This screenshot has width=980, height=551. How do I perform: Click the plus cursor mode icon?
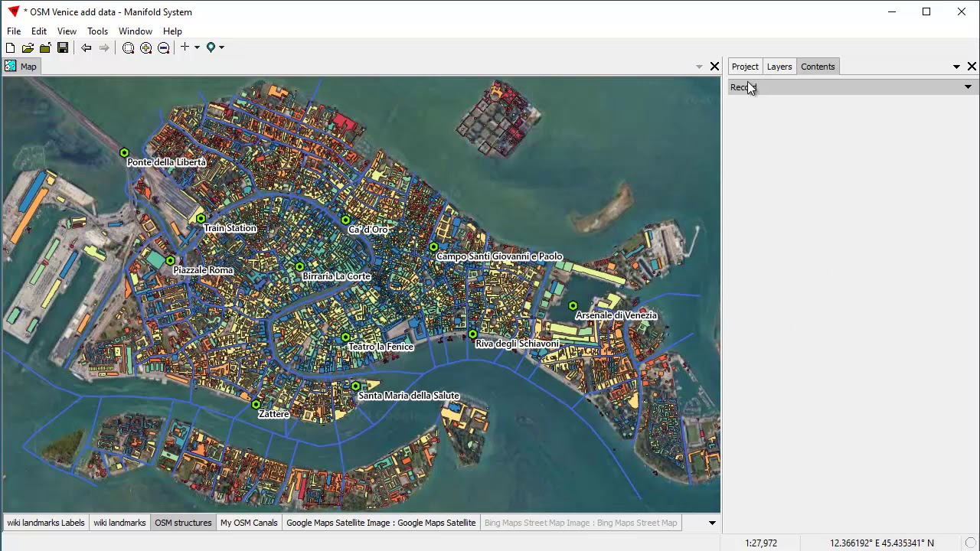pos(185,47)
